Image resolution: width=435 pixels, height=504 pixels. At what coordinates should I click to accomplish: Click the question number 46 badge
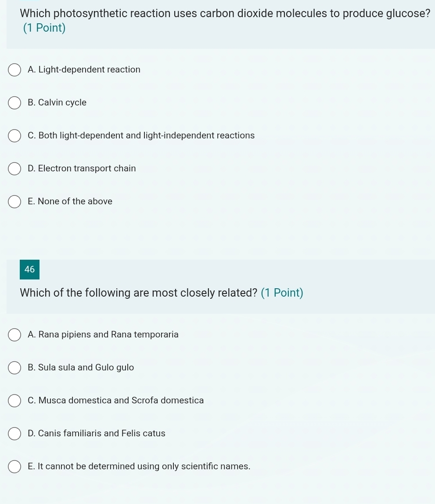(x=29, y=269)
